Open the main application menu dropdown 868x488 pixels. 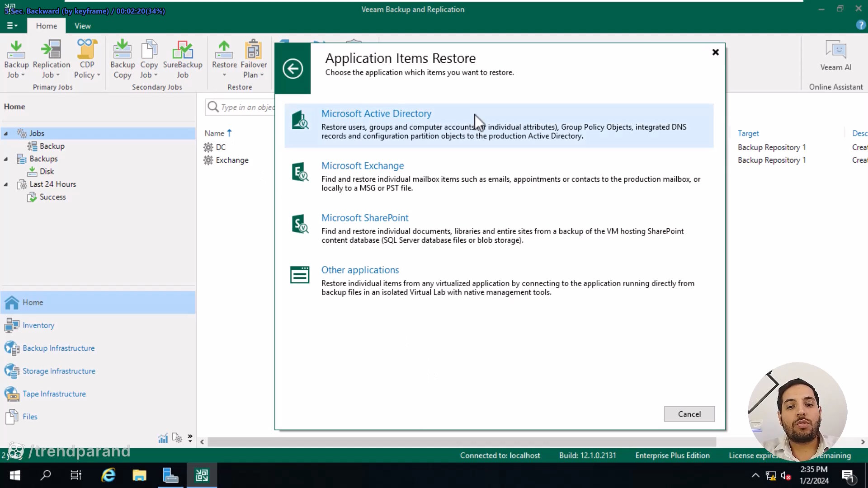(12, 26)
